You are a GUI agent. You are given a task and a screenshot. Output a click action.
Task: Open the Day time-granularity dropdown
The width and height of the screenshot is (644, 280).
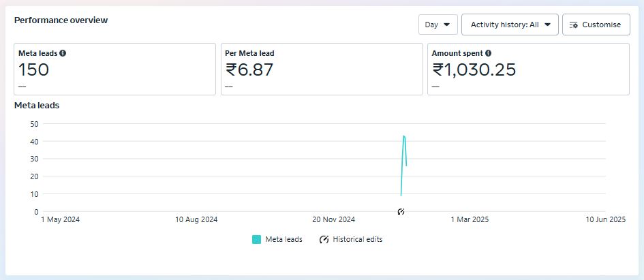point(438,25)
